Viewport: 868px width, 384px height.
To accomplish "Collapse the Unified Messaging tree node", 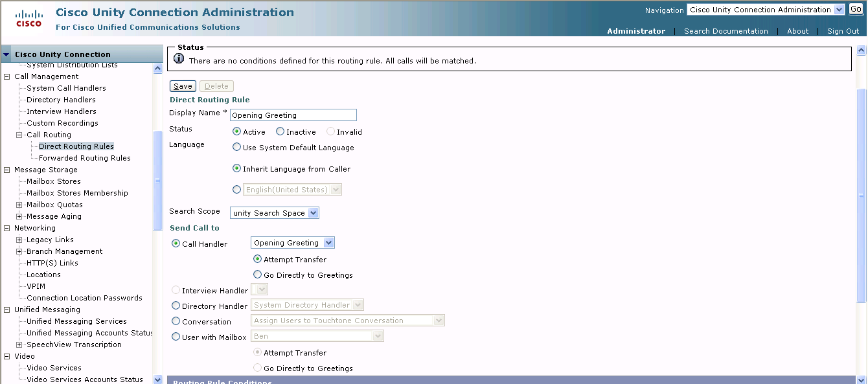I will pyautogui.click(x=7, y=310).
